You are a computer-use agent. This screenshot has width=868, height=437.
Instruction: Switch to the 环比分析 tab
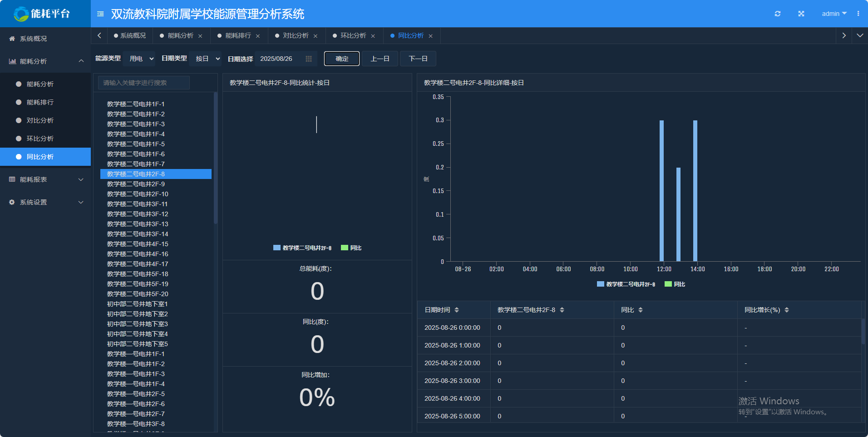tap(353, 35)
